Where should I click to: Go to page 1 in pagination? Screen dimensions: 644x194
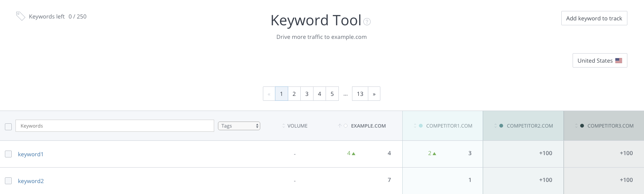coord(281,94)
